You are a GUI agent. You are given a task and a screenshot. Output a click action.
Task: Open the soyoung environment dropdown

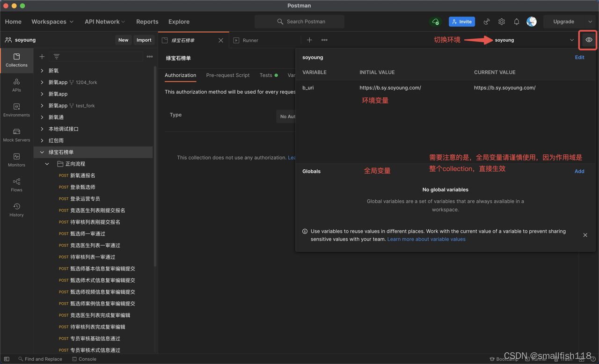(x=533, y=40)
